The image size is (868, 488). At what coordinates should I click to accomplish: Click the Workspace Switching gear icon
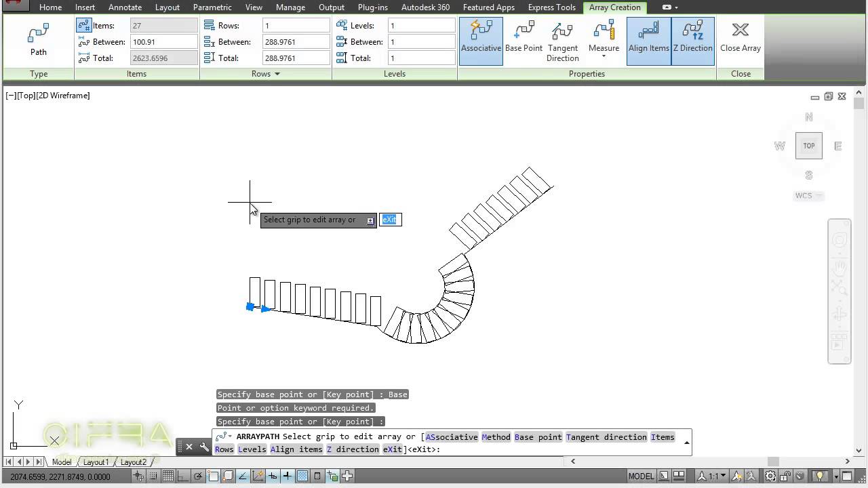pos(770,476)
